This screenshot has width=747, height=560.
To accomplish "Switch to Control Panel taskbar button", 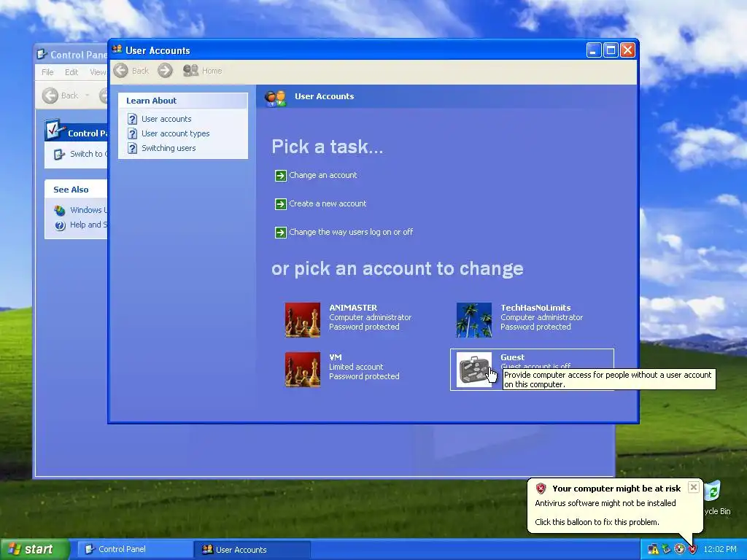I will (133, 550).
